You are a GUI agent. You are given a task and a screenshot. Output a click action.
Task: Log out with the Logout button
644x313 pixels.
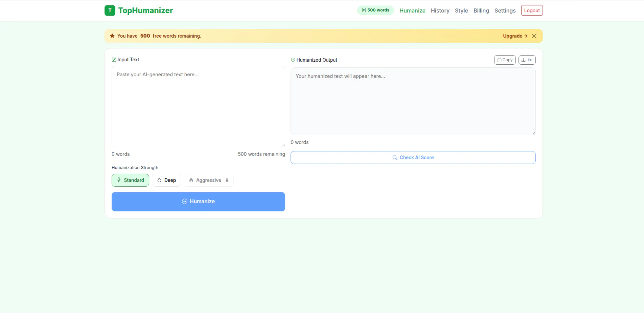pos(532,11)
